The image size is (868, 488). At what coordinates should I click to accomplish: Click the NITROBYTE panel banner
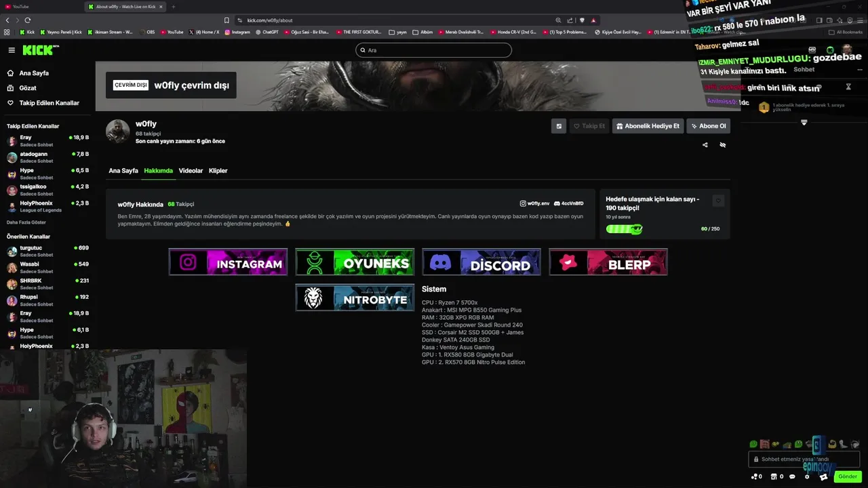355,298
